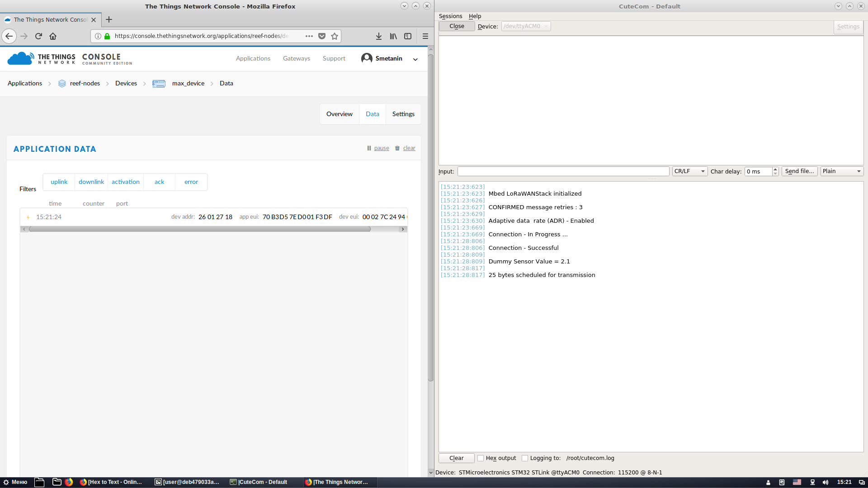Viewport: 868px width, 488px height.
Task: Click the activation lightning row icon
Action: click(x=28, y=217)
